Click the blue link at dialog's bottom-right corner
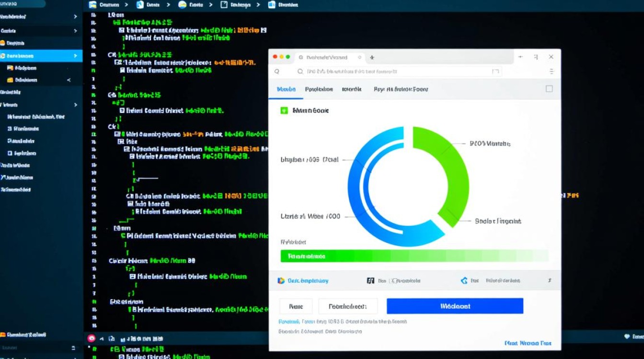Image resolution: width=644 pixels, height=359 pixels. pyautogui.click(x=528, y=343)
